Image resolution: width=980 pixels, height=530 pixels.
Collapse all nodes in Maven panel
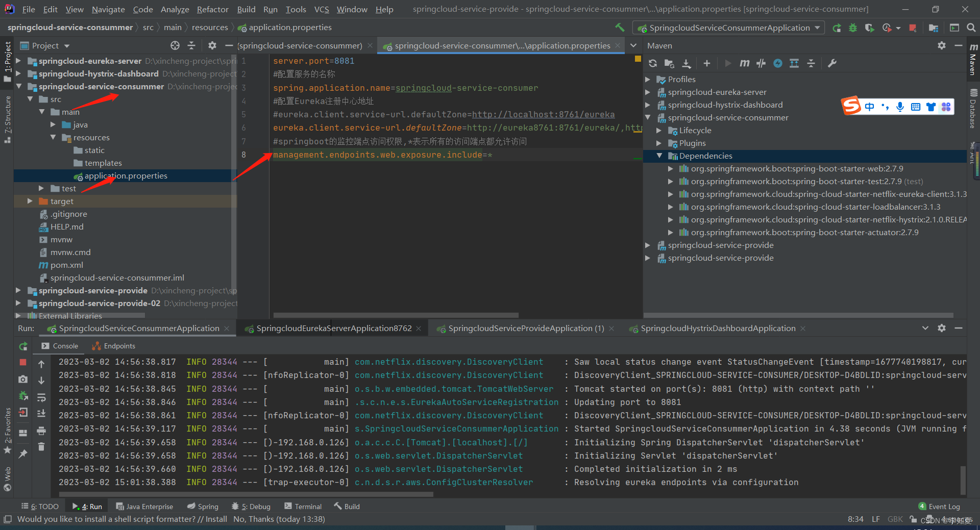click(811, 63)
